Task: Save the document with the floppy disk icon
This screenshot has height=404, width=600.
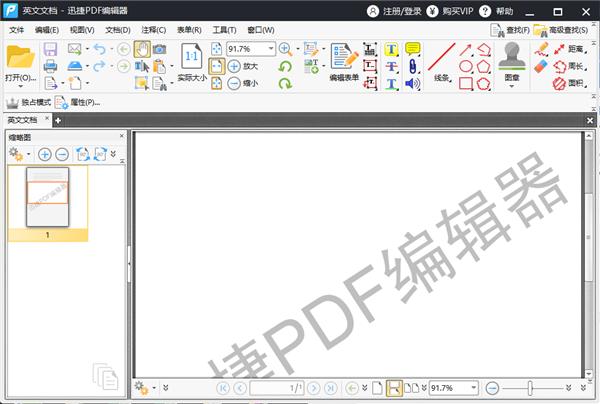Action: [50, 49]
